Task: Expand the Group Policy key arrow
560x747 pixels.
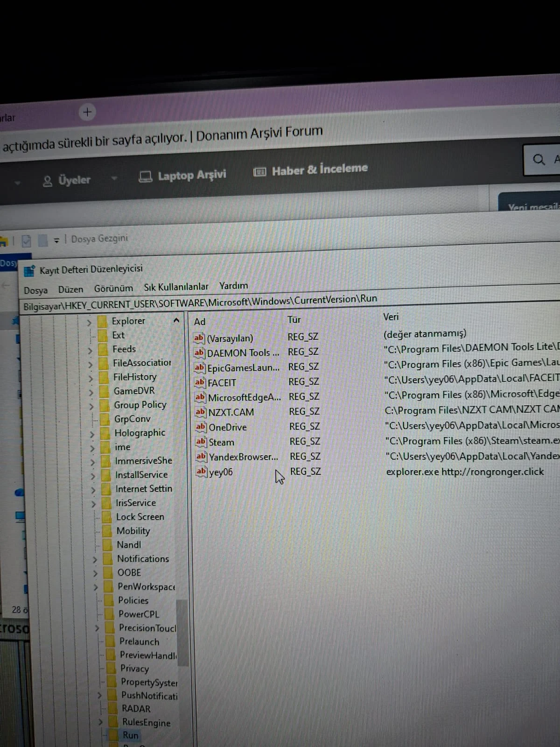Action: coord(91,406)
